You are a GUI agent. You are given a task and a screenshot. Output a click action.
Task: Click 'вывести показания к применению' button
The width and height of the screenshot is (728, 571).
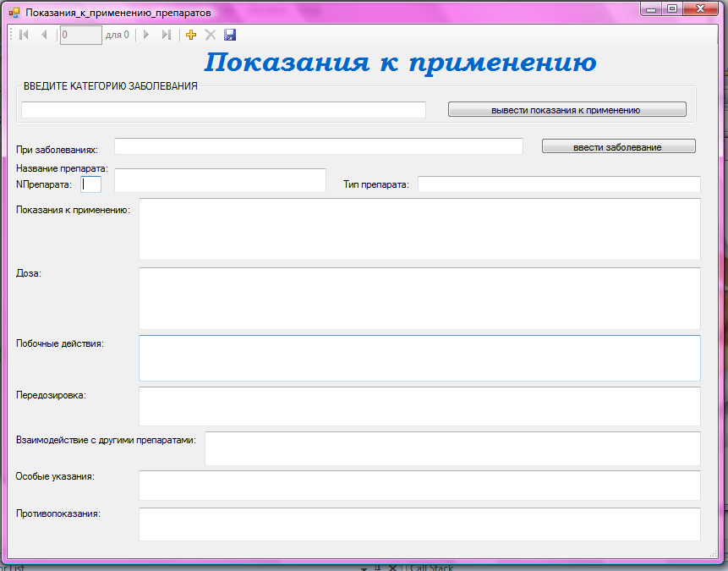coord(567,110)
